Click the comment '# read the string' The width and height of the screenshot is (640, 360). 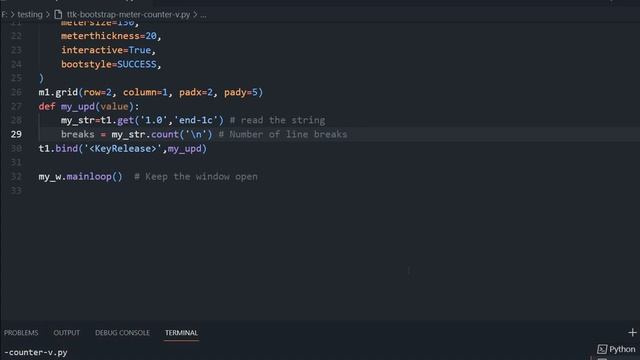pos(277,120)
